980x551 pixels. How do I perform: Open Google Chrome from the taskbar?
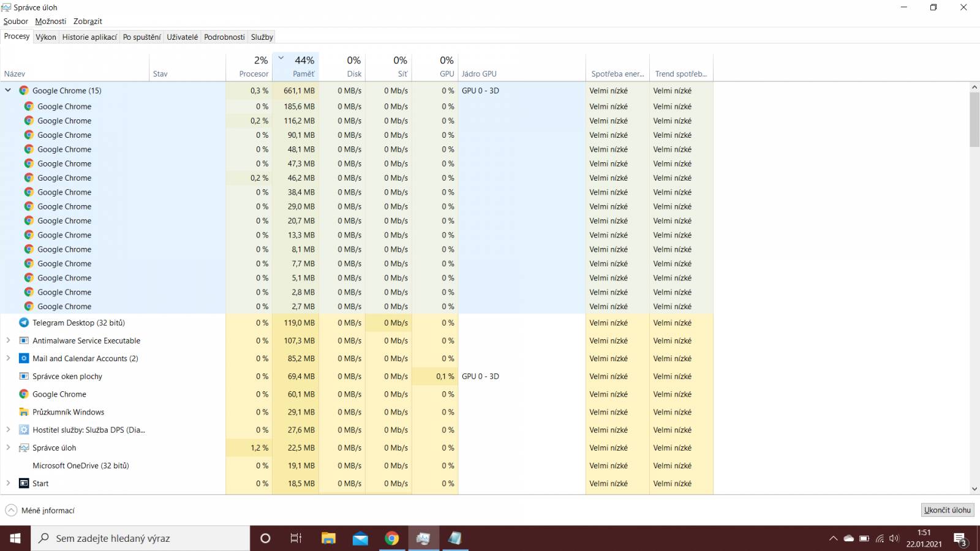coord(392,538)
